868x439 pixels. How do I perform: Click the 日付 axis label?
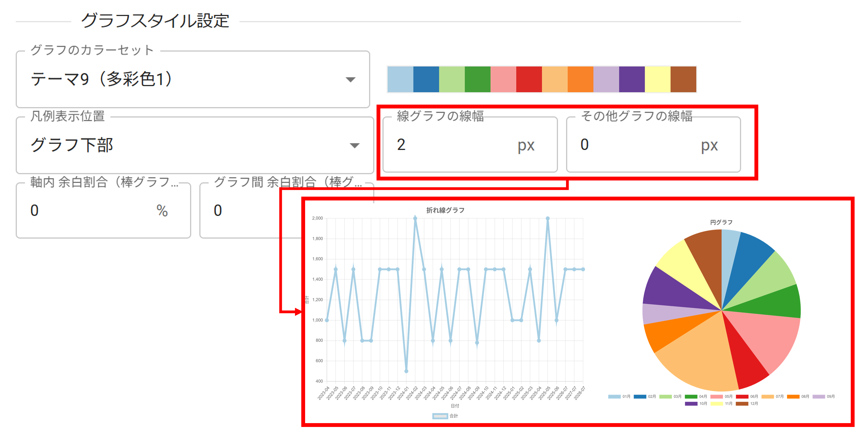(455, 406)
